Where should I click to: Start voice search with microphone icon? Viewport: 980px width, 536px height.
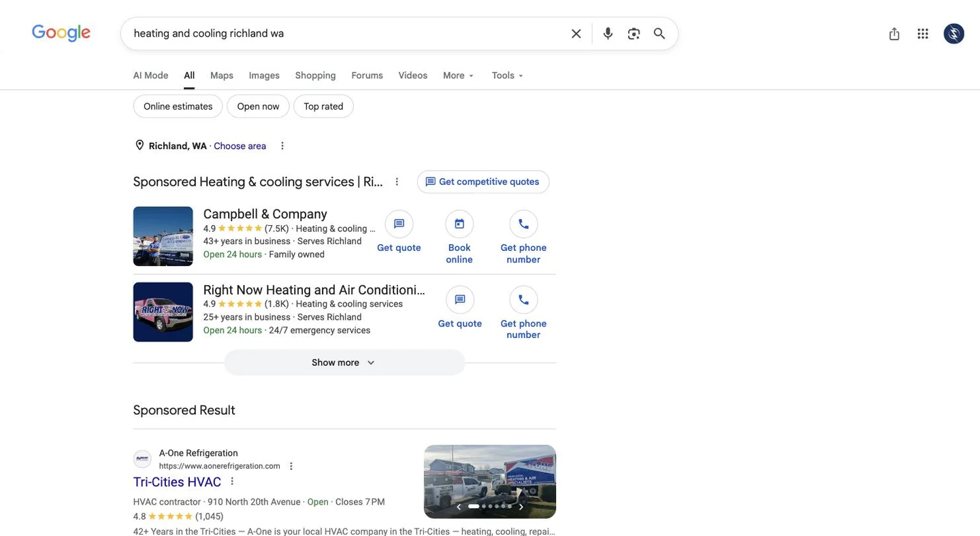pos(608,33)
